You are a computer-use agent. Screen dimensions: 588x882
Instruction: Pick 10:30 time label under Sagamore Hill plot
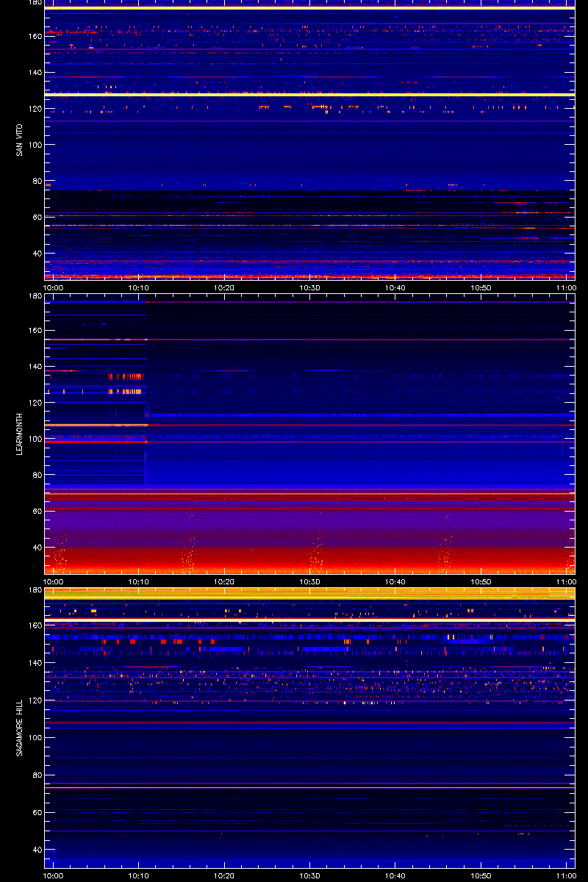311,875
